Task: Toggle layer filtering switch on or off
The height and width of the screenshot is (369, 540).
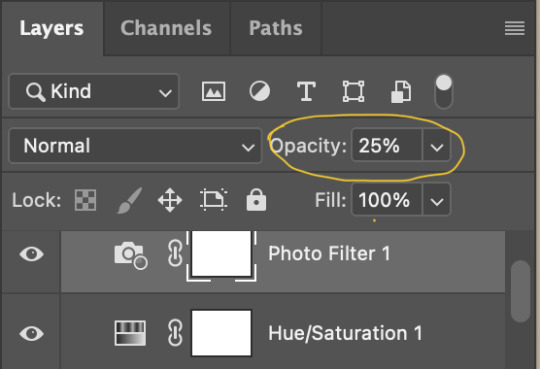Action: [x=444, y=92]
